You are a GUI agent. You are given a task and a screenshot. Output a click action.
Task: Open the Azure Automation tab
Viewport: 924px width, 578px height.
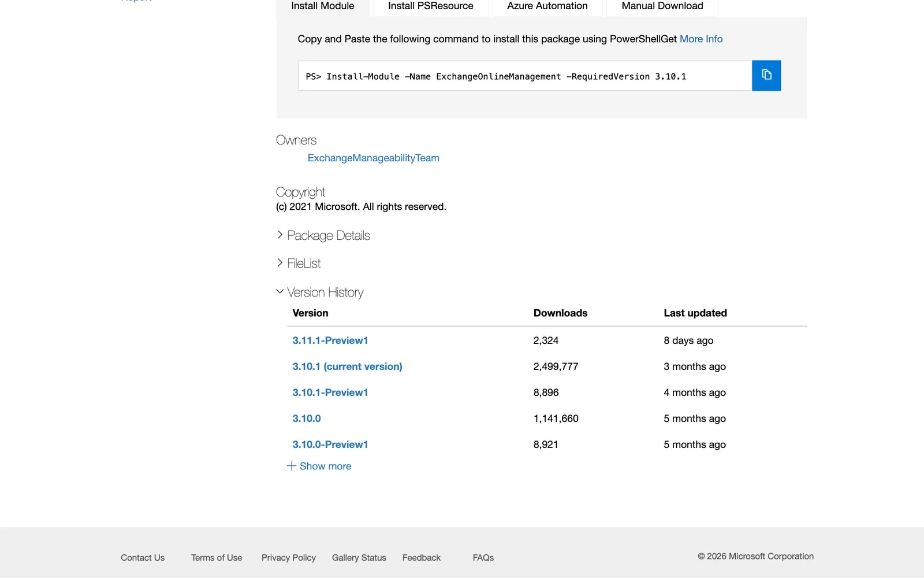click(x=547, y=6)
